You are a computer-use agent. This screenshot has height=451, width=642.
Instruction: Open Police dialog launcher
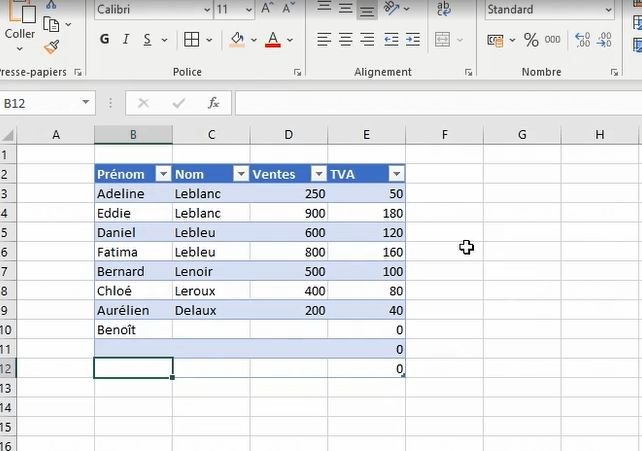tap(297, 72)
